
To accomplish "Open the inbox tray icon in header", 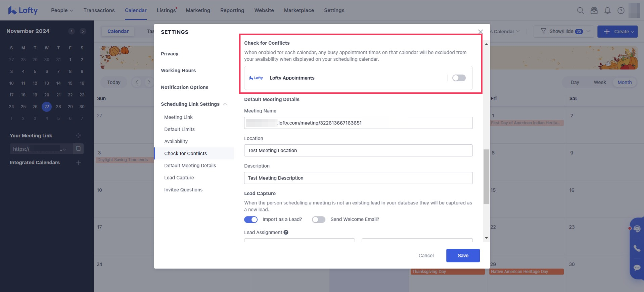I will click(594, 10).
